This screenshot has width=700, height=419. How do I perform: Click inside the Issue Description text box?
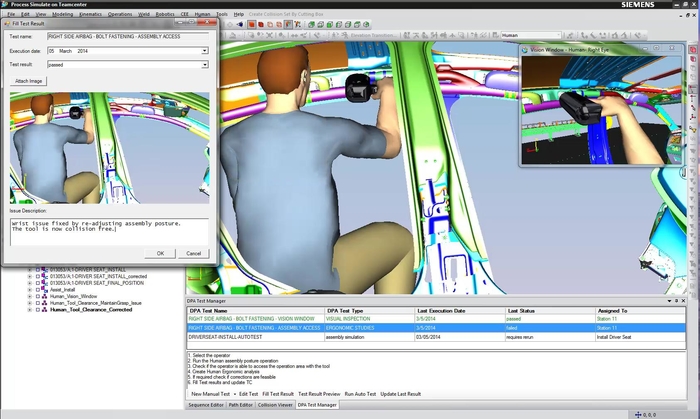109,232
